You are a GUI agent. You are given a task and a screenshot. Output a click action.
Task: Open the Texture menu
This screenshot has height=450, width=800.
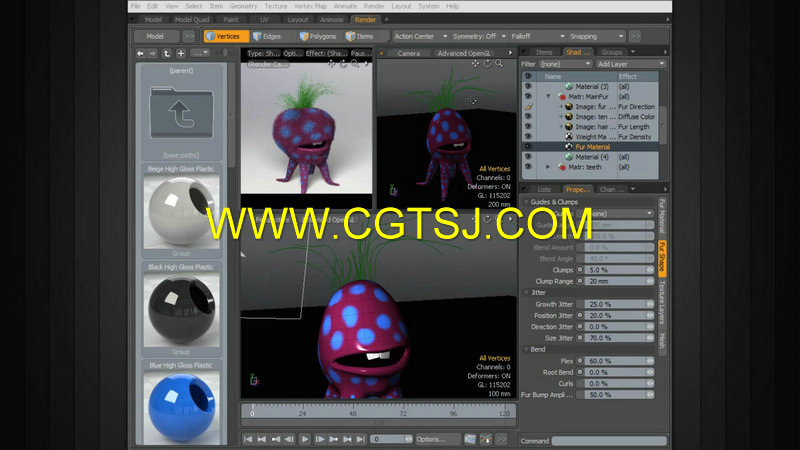pos(276,6)
